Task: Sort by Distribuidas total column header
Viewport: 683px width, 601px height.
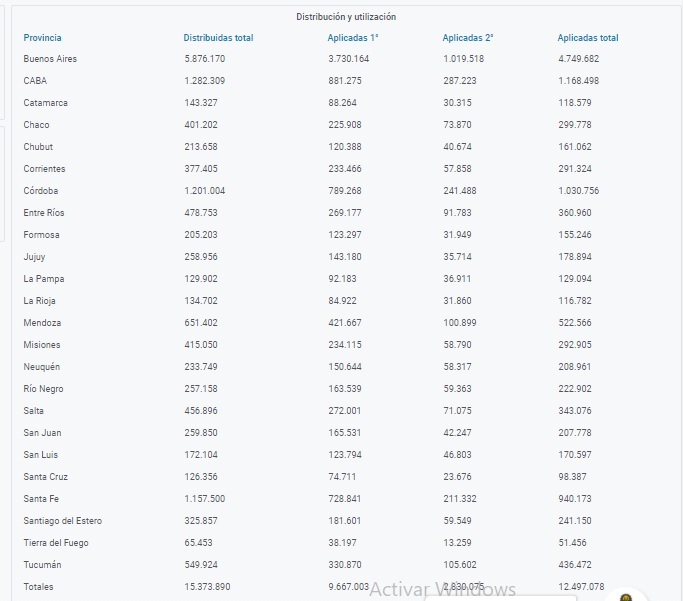Action: [218, 38]
